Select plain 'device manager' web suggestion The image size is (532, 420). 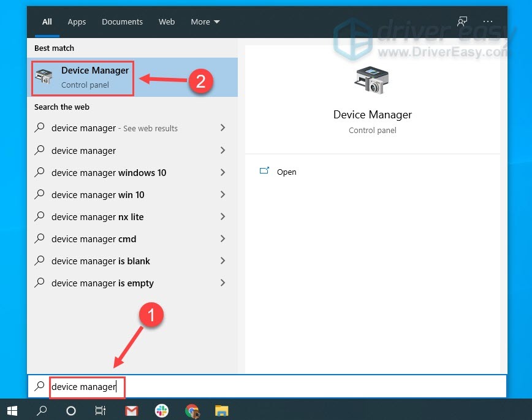[132, 150]
